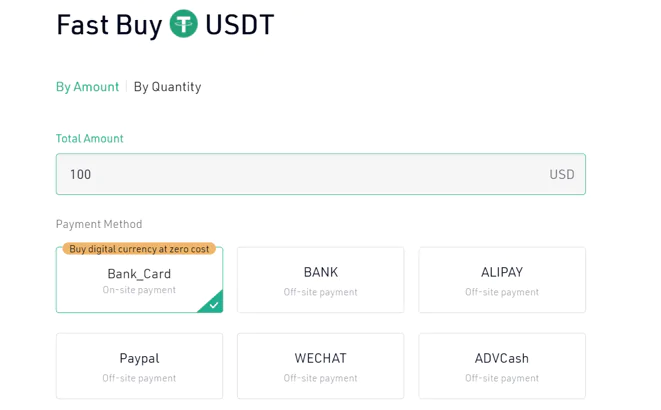Image resolution: width=661 pixels, height=410 pixels.
Task: Click the 100 value in the amount field
Action: pyautogui.click(x=80, y=174)
